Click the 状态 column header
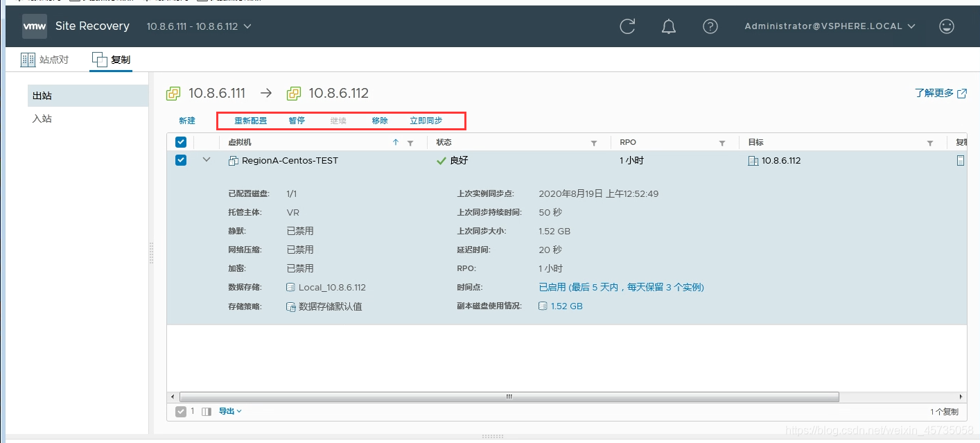This screenshot has width=980, height=443. point(444,143)
